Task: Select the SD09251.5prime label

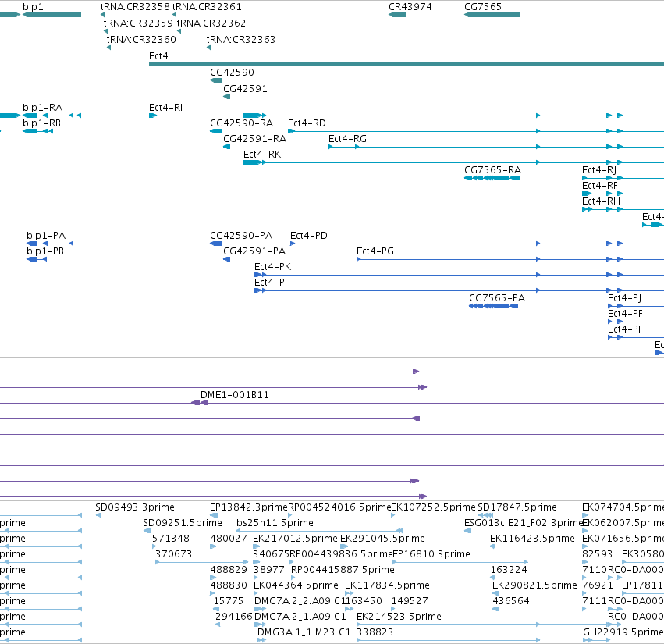Action: 182,523
